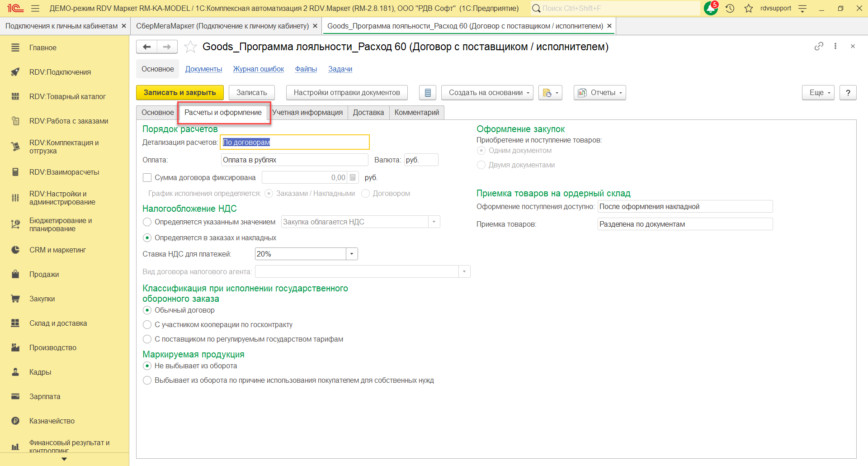Click the document list icon button
868x466 pixels.
(427, 93)
